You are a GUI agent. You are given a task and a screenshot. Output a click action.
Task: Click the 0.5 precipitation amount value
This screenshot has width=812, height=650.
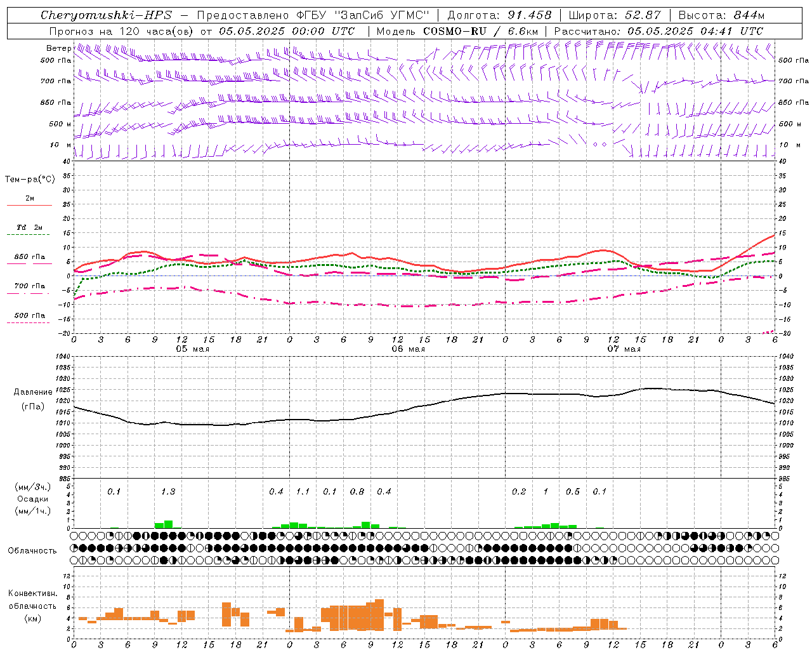tap(573, 492)
